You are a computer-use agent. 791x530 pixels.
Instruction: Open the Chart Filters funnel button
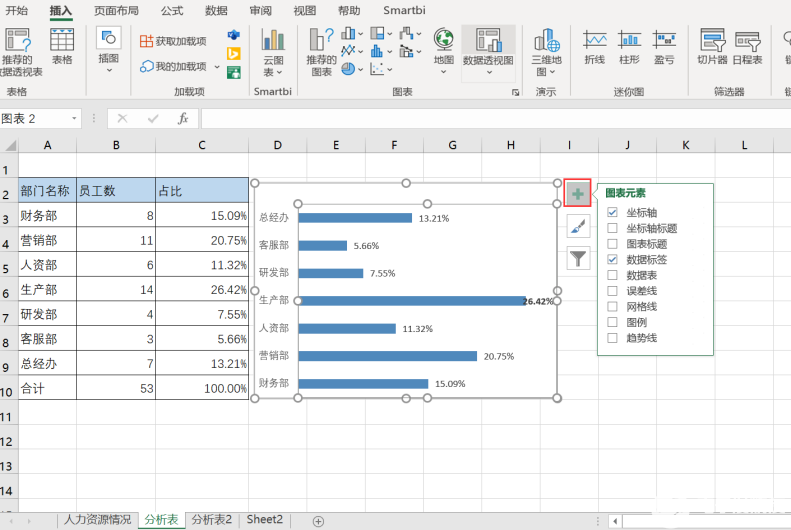(578, 258)
